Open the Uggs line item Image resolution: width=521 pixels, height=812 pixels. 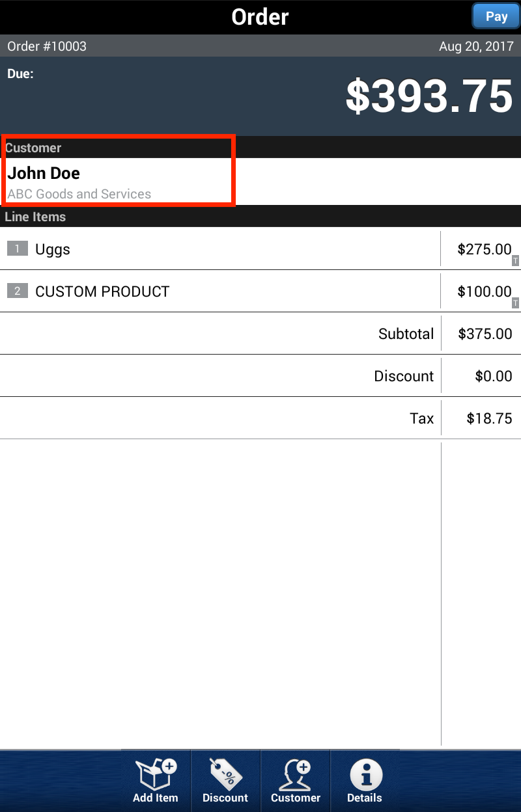point(53,249)
